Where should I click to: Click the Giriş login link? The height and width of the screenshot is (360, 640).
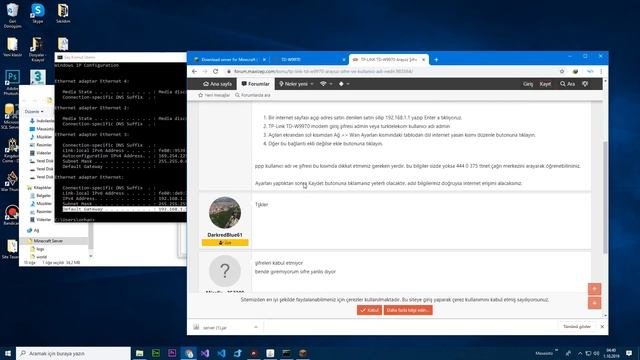tap(528, 84)
